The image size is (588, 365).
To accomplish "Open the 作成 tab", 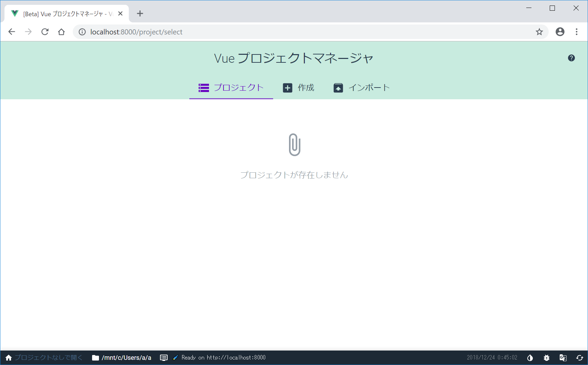I will click(x=298, y=88).
